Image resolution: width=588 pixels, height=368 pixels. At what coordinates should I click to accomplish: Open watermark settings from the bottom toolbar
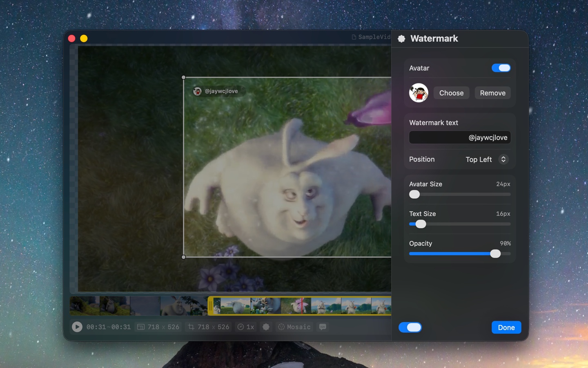click(266, 327)
